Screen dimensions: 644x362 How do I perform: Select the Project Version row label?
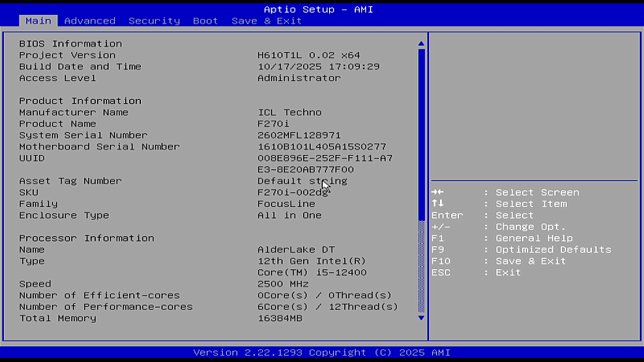pyautogui.click(x=68, y=55)
